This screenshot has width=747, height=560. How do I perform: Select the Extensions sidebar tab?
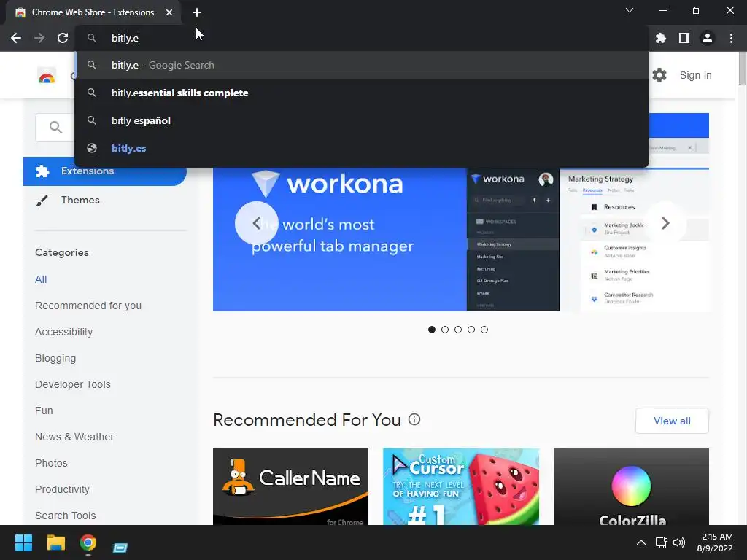[105, 171]
